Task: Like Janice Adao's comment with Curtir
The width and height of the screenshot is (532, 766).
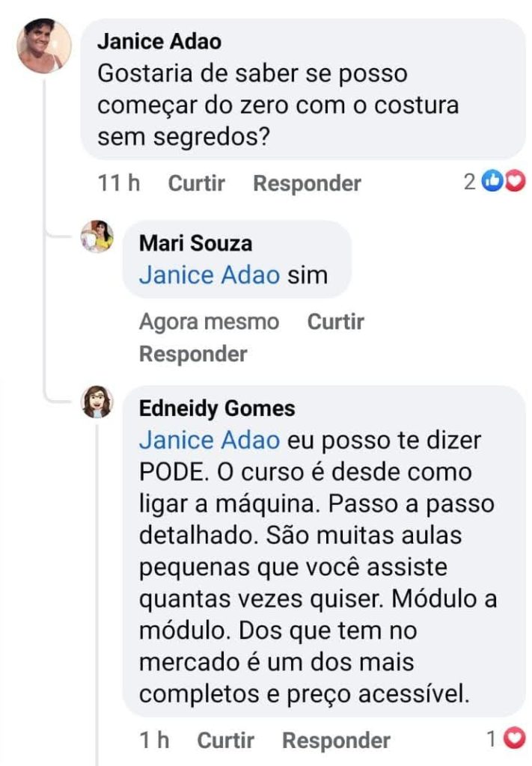Action: (x=196, y=183)
